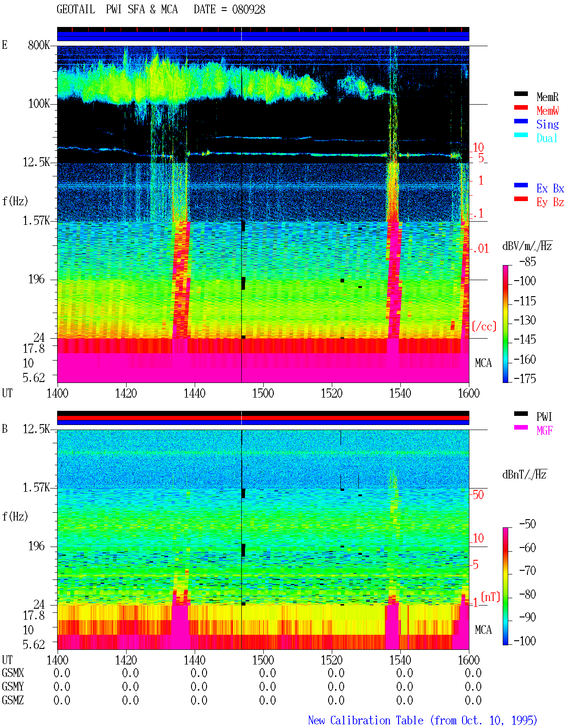Viewport: 585px width, 728px height.
Task: Click the GSMX row label
Action: click(x=13, y=673)
